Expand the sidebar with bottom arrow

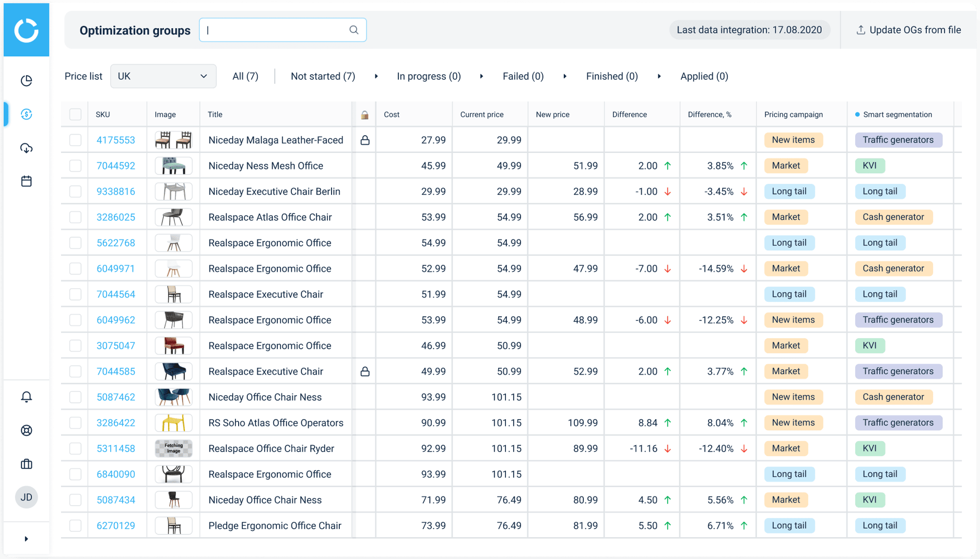tap(26, 539)
